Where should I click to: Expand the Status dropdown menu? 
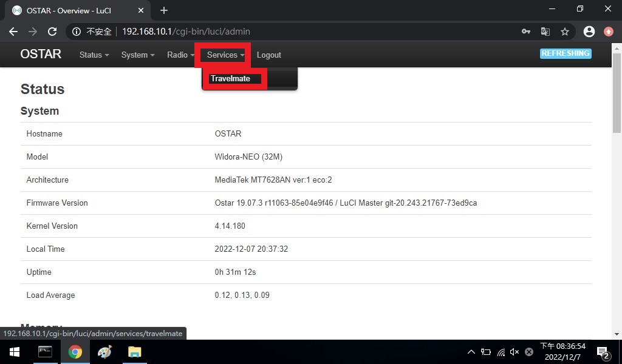click(x=94, y=55)
